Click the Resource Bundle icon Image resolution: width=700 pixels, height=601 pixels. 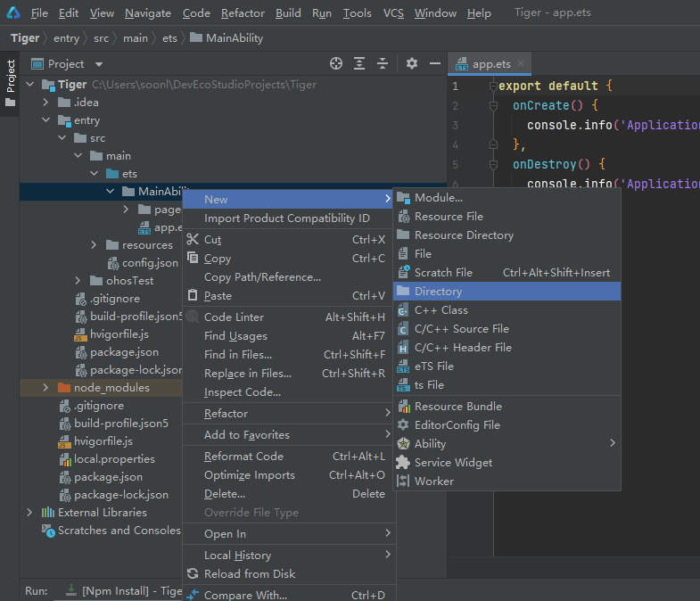pyautogui.click(x=404, y=407)
